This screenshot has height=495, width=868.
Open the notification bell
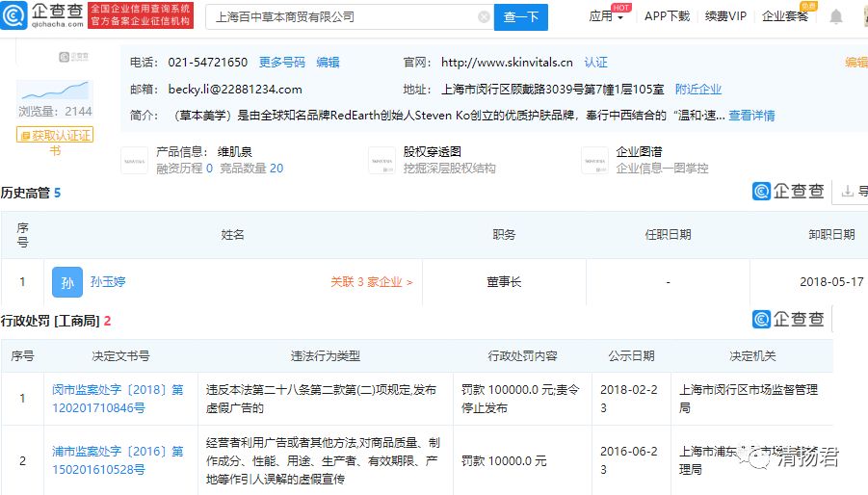coord(836,16)
